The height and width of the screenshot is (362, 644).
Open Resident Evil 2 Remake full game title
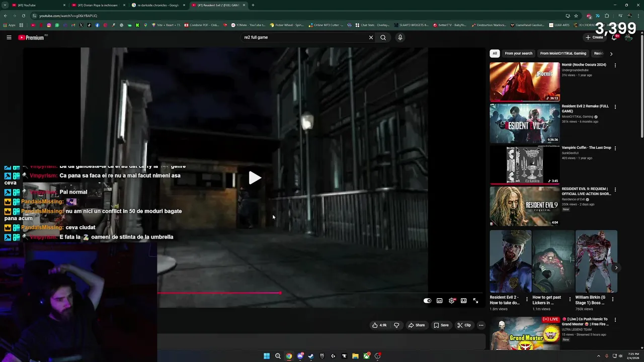click(x=585, y=109)
